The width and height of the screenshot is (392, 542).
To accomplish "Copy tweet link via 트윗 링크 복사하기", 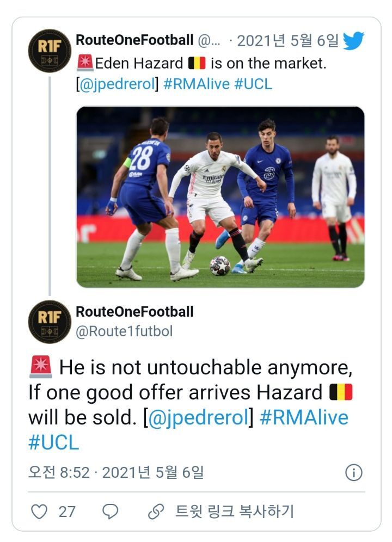I will [x=234, y=512].
